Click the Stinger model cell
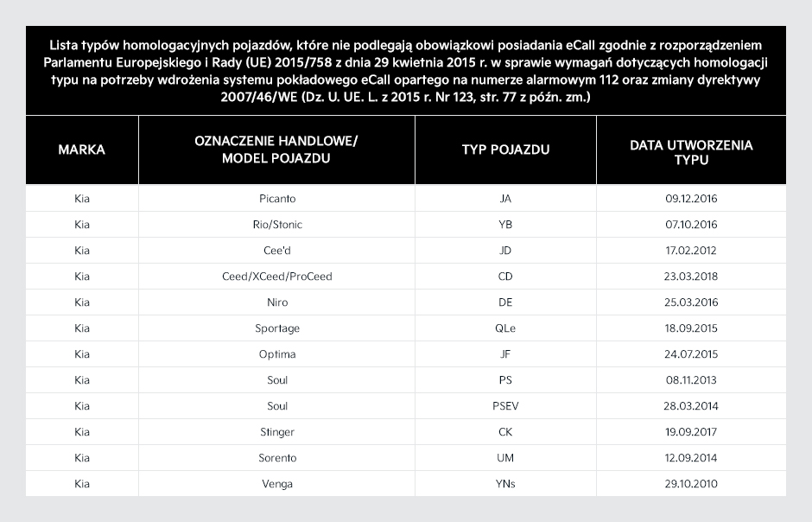The height and width of the screenshot is (522, 812). 276,431
